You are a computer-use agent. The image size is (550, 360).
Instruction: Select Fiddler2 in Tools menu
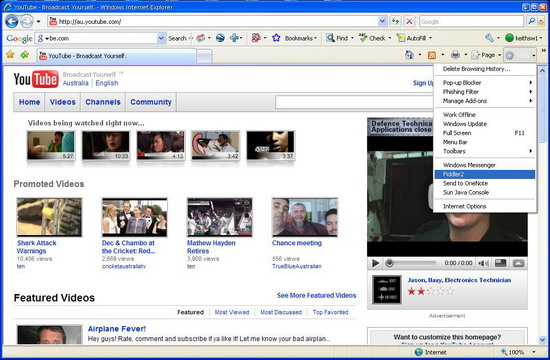485,174
